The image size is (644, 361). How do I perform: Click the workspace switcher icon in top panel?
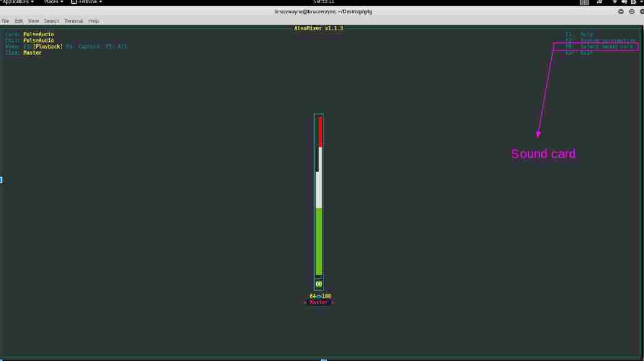584,2
